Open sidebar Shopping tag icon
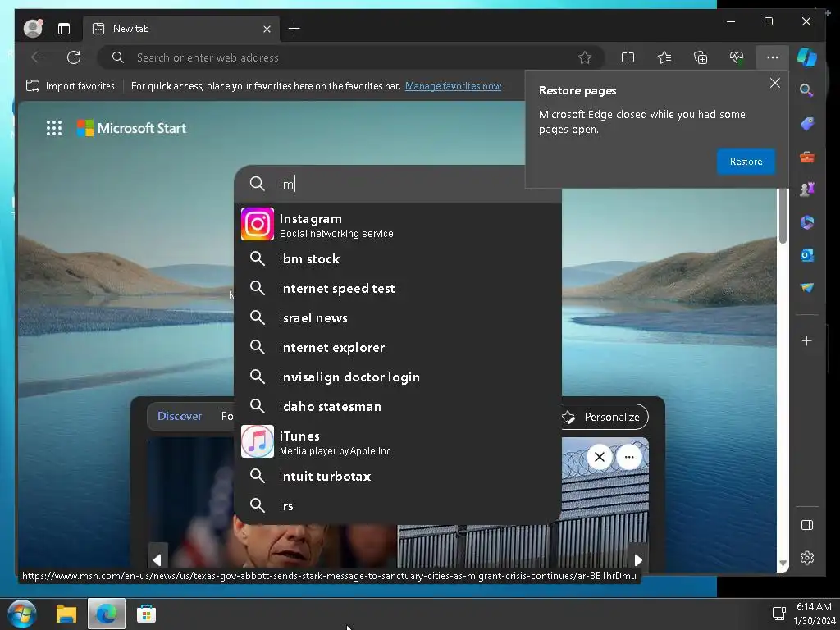This screenshot has height=630, width=840. 807,124
